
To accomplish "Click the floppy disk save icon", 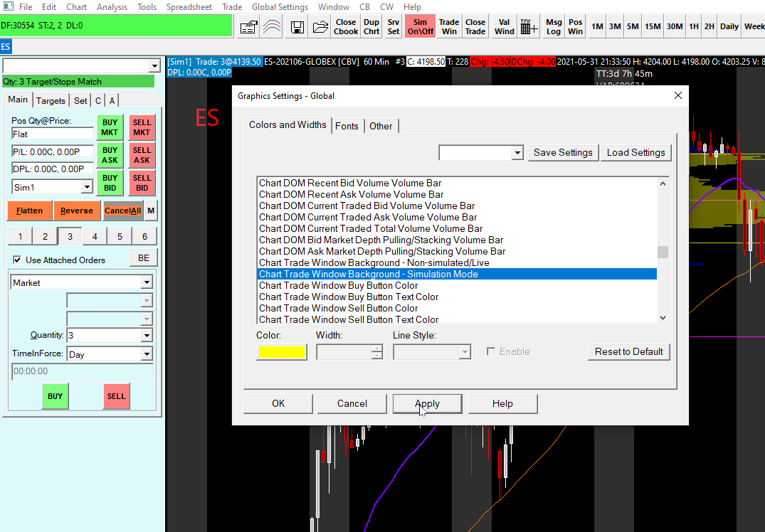I will 297,27.
